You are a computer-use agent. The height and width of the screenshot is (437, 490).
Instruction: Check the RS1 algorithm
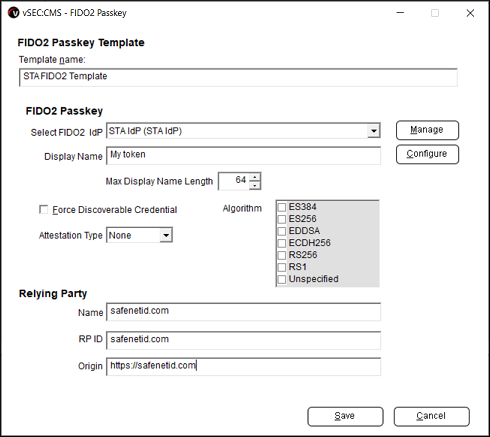282,267
